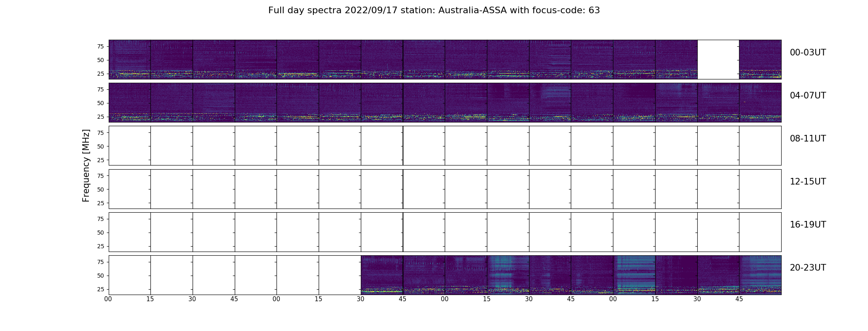Viewport: 868px width, 331px height.
Task: Click first spectrum panel of 00-03UT row
Action: click(130, 60)
